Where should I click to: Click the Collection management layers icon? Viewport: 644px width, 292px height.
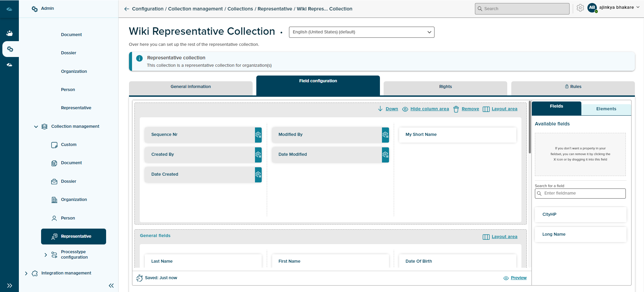coord(44,126)
